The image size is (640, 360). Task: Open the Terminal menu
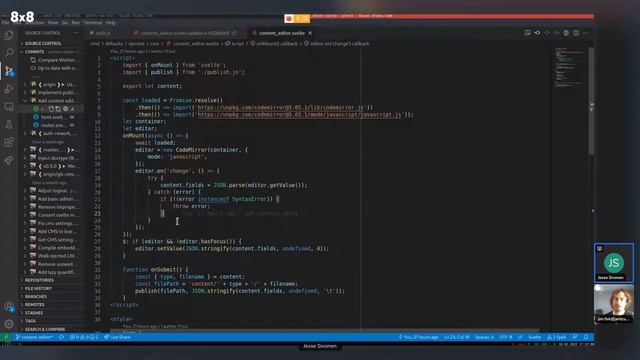click(x=93, y=23)
